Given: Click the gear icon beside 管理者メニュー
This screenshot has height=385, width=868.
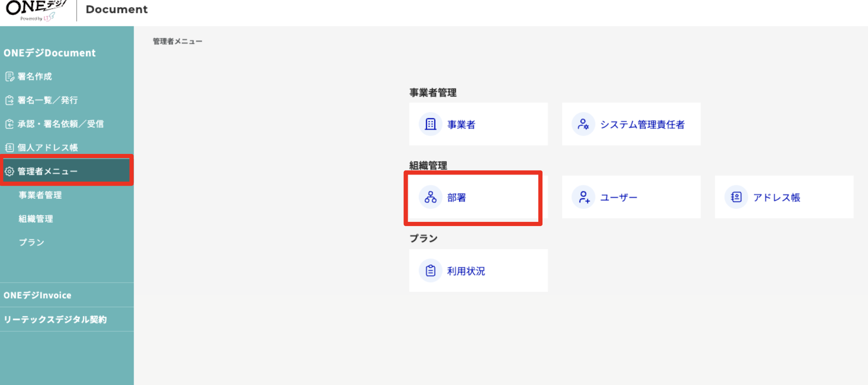Looking at the screenshot, I should click(x=10, y=172).
